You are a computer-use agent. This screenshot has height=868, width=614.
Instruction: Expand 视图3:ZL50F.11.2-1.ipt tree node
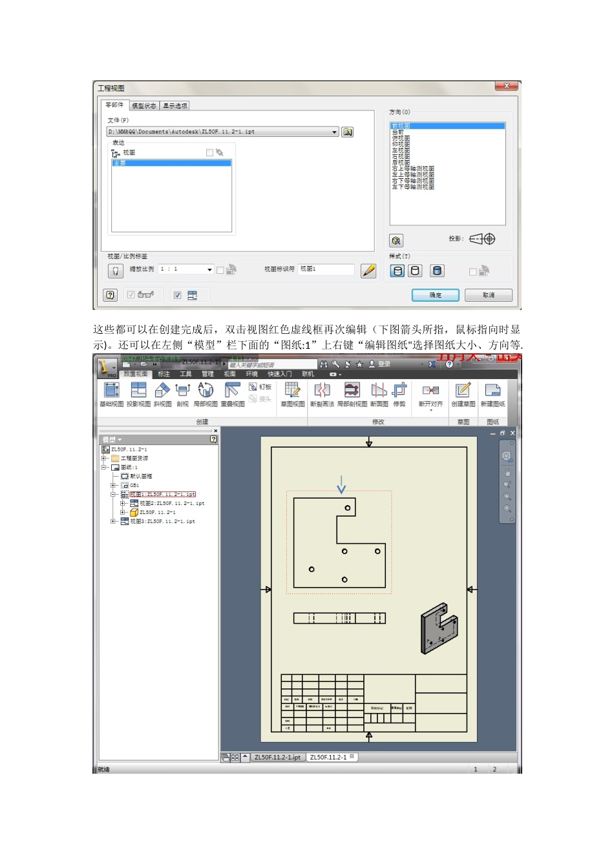coord(113,521)
